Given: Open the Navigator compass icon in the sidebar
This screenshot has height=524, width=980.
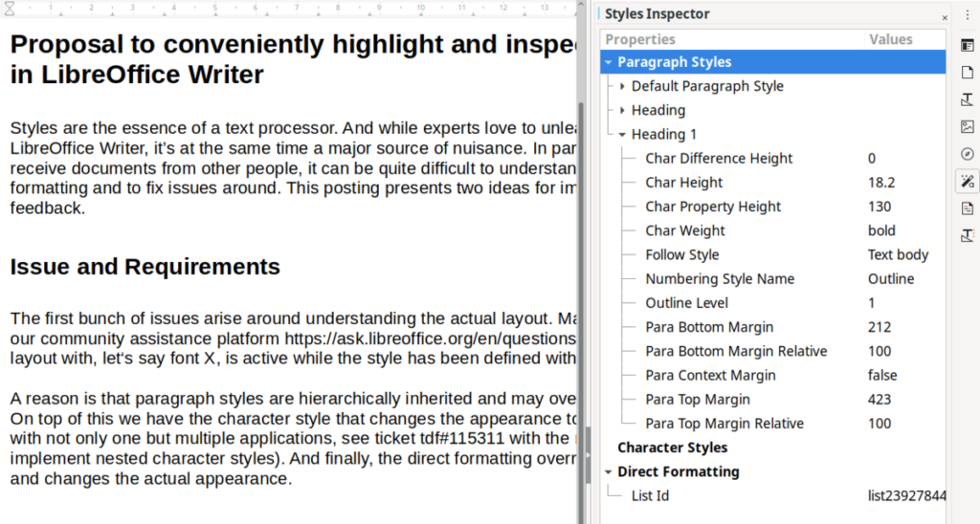Looking at the screenshot, I should coord(968,154).
